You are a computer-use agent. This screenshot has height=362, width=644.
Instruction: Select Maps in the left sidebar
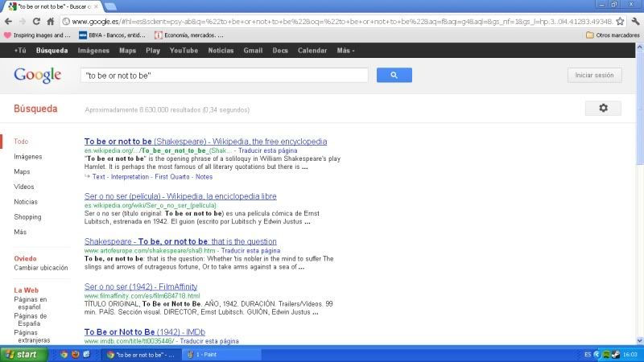[x=22, y=171]
